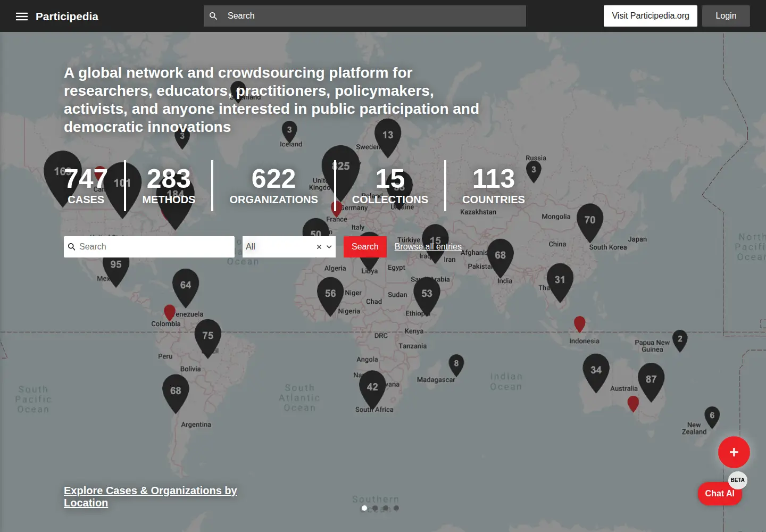Viewport: 766px width, 532px height.
Task: Open the Chat AI beta button
Action: click(x=720, y=494)
